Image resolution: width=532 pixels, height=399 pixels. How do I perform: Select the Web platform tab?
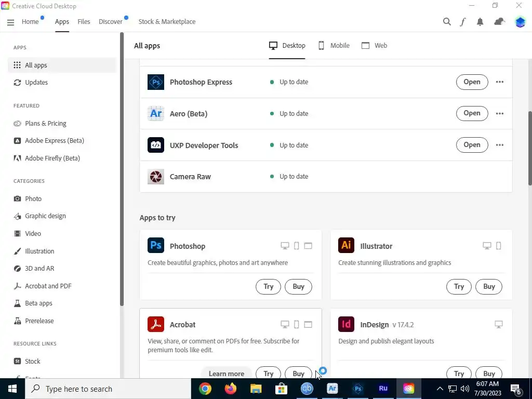(374, 46)
